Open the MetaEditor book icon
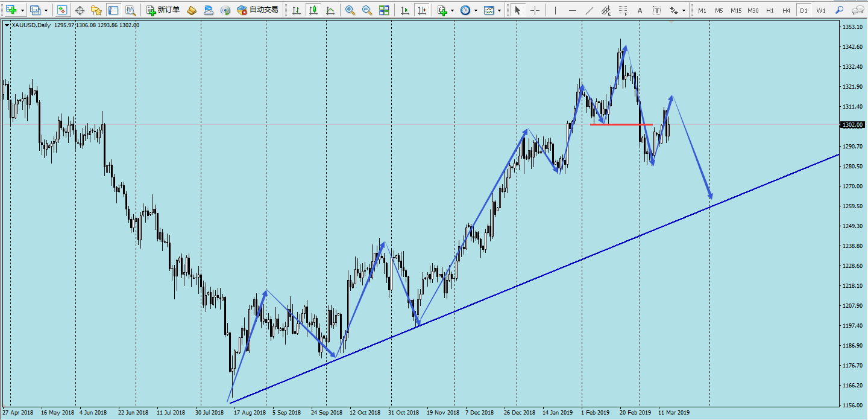The image size is (868, 420). point(192,10)
